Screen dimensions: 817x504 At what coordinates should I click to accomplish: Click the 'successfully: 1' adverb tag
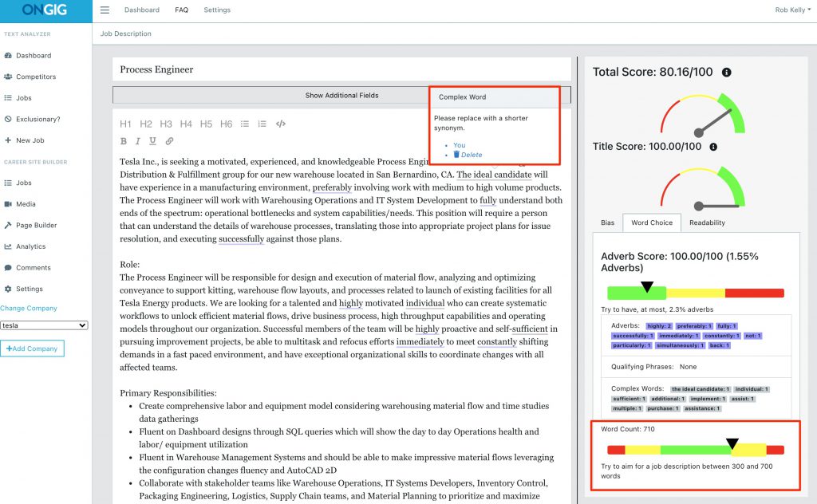click(x=633, y=336)
